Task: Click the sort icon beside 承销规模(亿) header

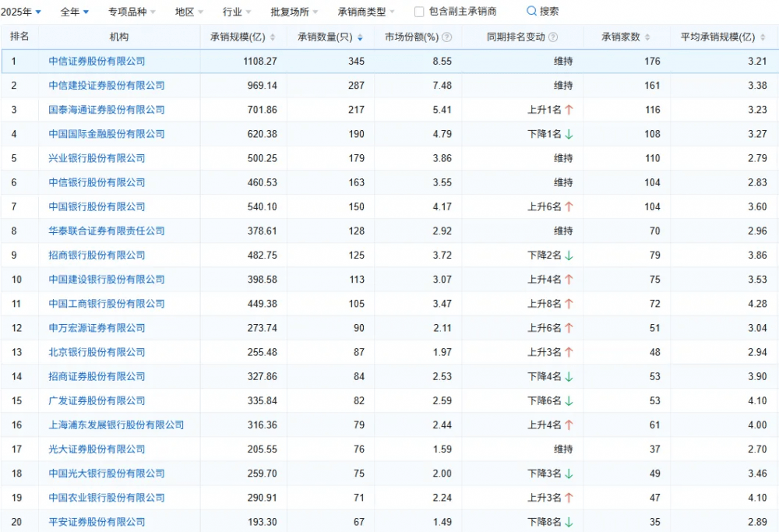Action: click(x=273, y=36)
